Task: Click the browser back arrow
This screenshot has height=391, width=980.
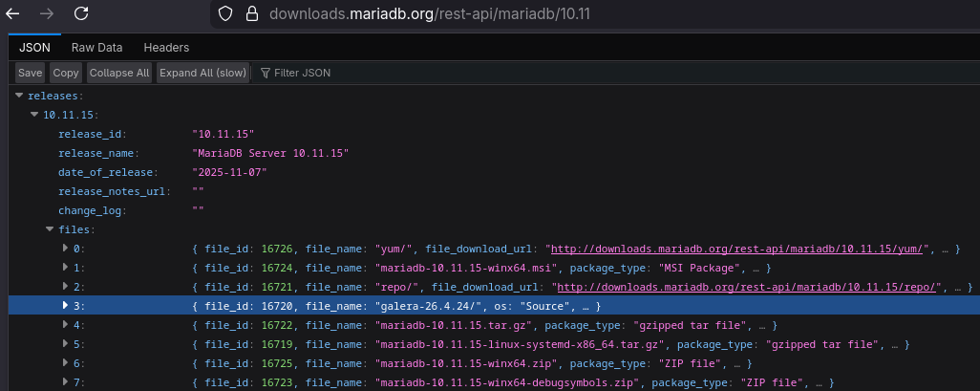Action: 13,13
